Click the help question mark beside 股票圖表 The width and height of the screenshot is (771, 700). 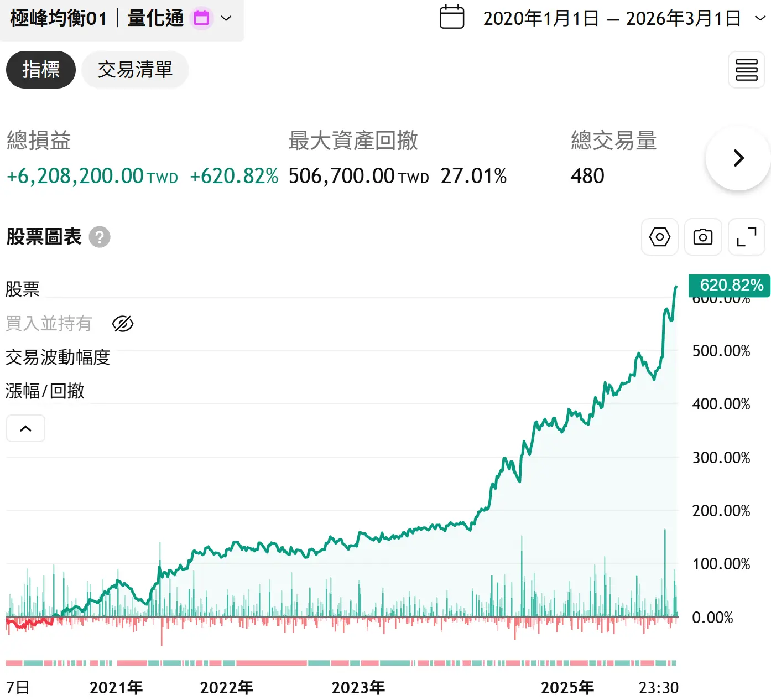pyautogui.click(x=100, y=237)
